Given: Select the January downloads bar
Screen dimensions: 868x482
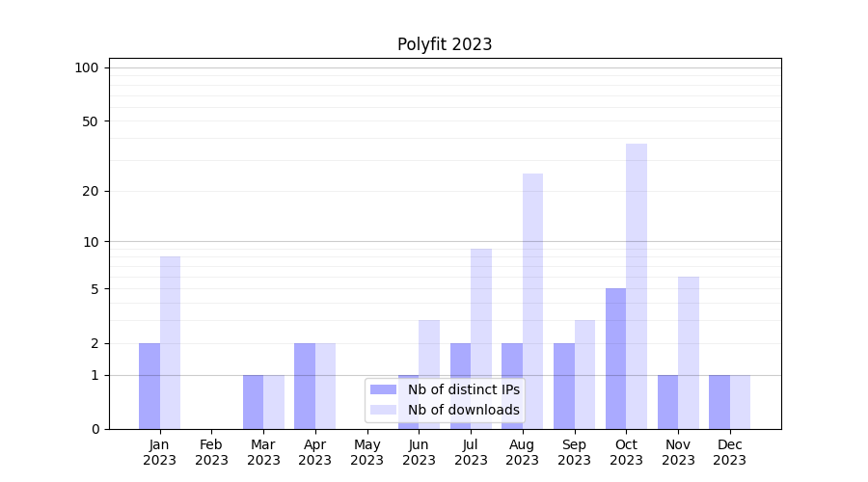Looking at the screenshot, I should pyautogui.click(x=171, y=342).
